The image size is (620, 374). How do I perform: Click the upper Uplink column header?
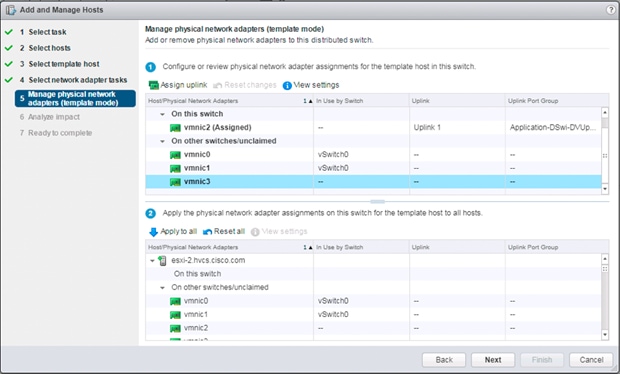pos(457,101)
